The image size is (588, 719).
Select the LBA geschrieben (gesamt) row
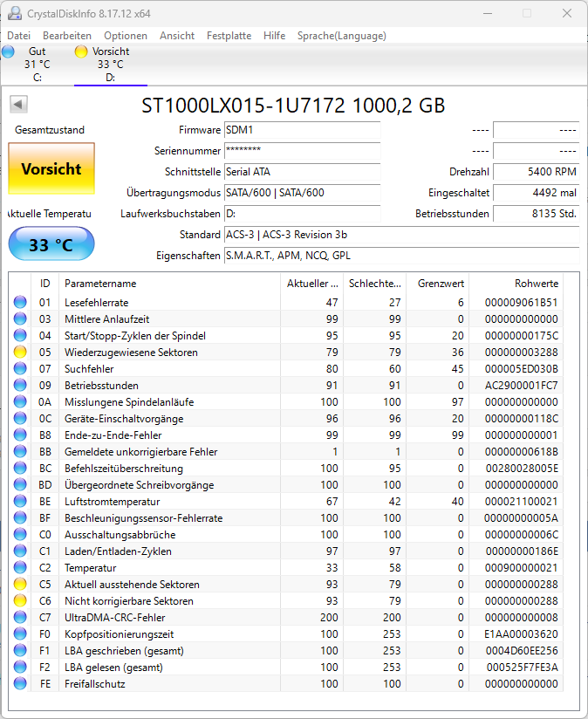tap(286, 651)
